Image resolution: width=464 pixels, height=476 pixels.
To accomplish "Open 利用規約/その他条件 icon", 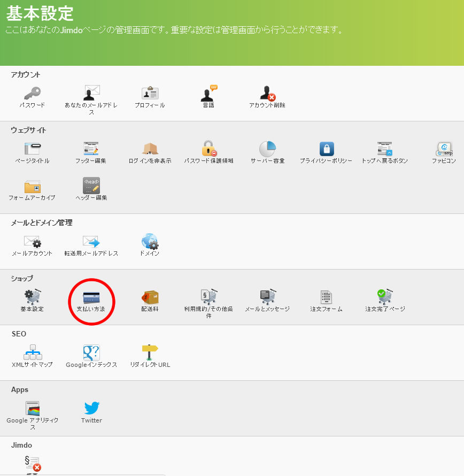I will tap(209, 297).
